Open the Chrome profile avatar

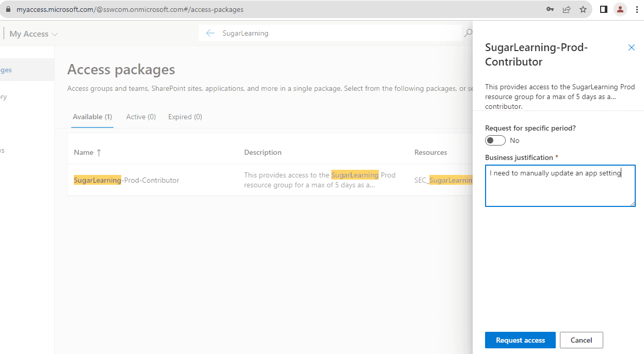(620, 9)
